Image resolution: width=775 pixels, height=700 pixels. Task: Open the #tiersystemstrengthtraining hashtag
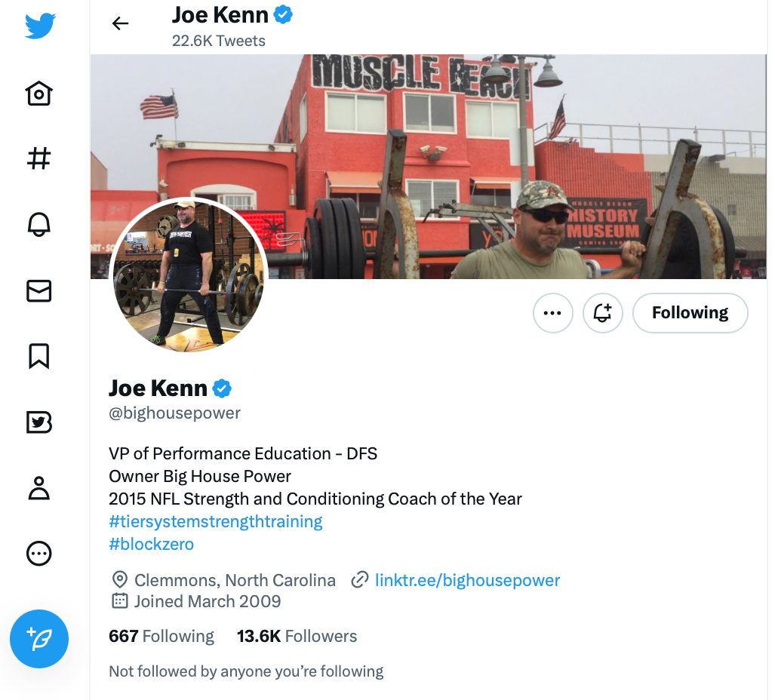216,521
